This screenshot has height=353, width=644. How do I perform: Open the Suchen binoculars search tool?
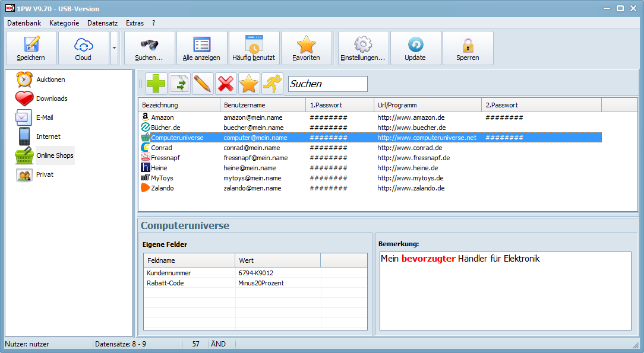coord(150,49)
